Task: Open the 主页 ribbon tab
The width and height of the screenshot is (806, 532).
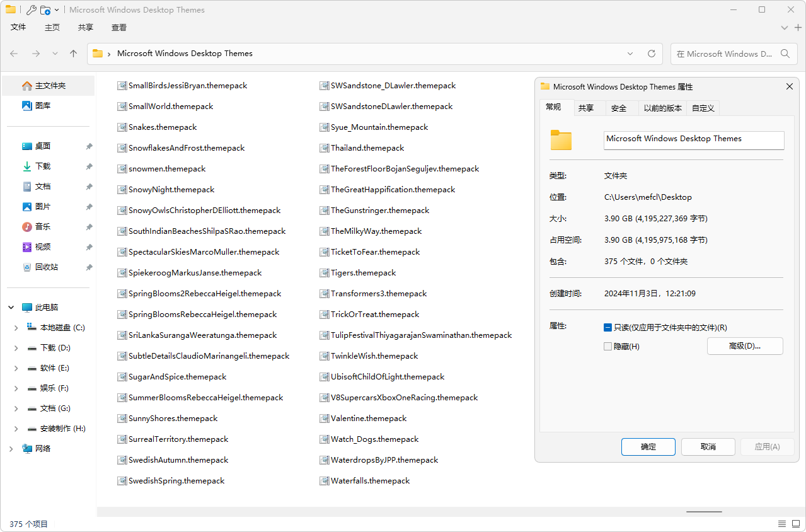Action: (52, 27)
